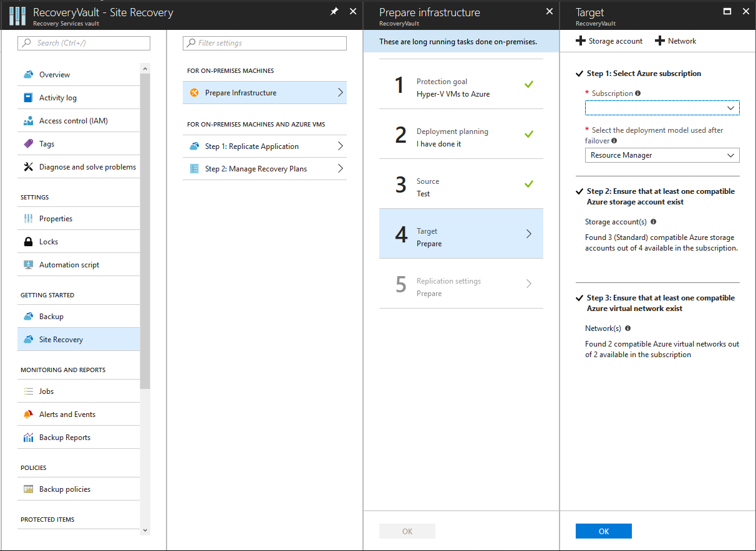The height and width of the screenshot is (551, 756).
Task: Open Jobs under Monitoring and Reports
Action: (x=79, y=391)
